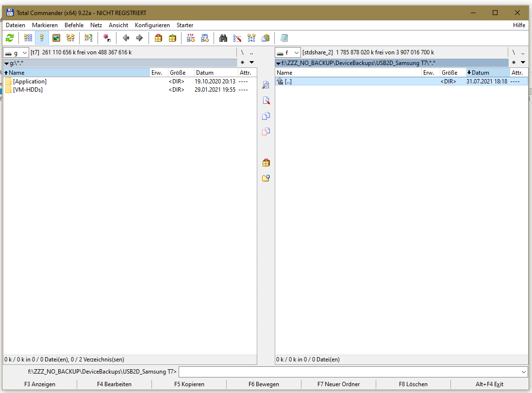This screenshot has height=393, width=532.
Task: Click the left panel path bar g:\*.*
Action: click(120, 63)
